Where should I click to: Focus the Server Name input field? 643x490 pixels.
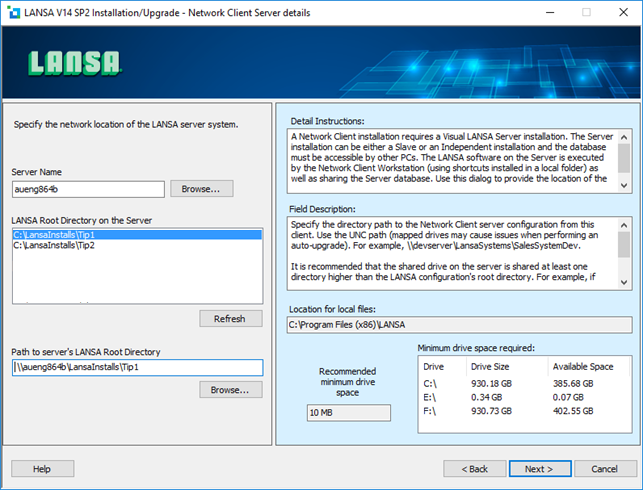pos(88,189)
